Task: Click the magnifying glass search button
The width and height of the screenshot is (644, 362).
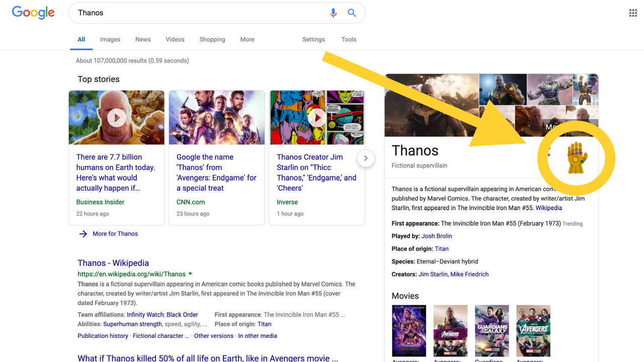Action: (352, 13)
